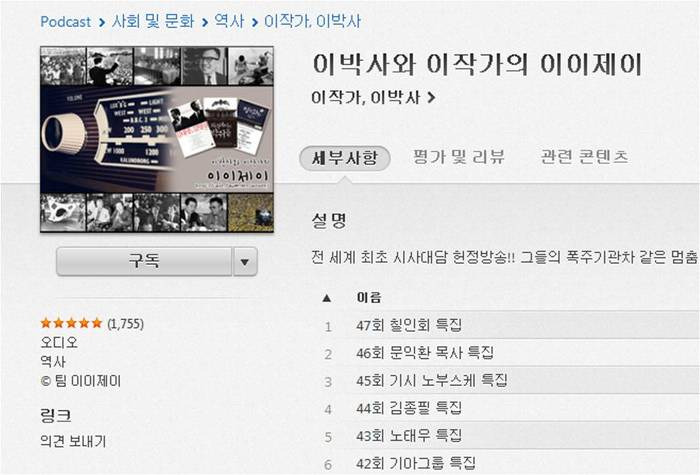
Task: Pick episode 43회 노태우 특집
Action: click(x=510, y=436)
